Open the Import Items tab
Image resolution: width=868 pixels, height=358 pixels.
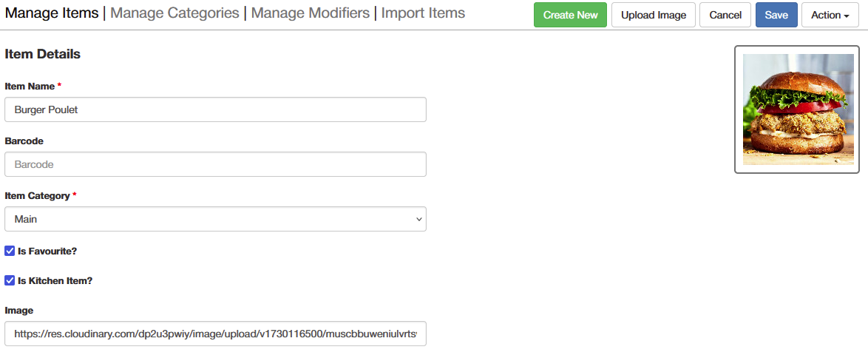423,13
